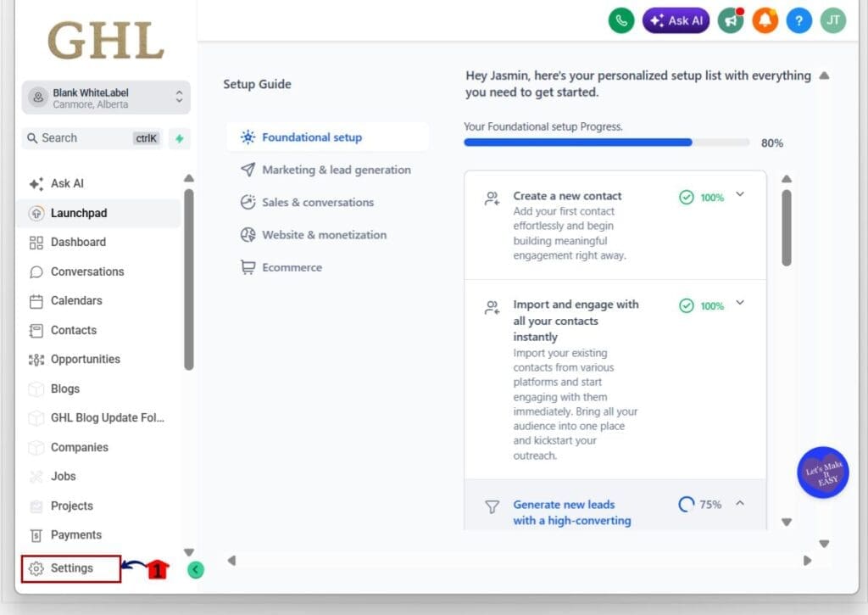868x615 pixels.
Task: Click the person icon beside Import and engage
Action: click(492, 307)
